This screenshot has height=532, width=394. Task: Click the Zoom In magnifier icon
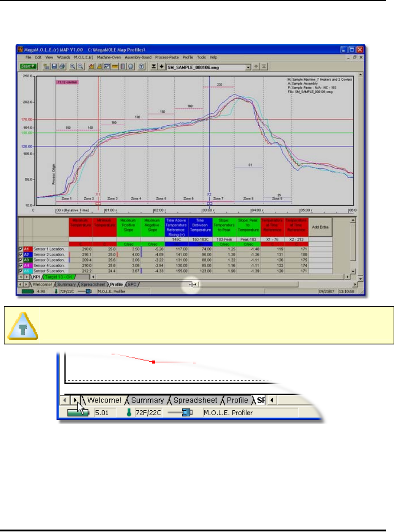(x=72, y=66)
